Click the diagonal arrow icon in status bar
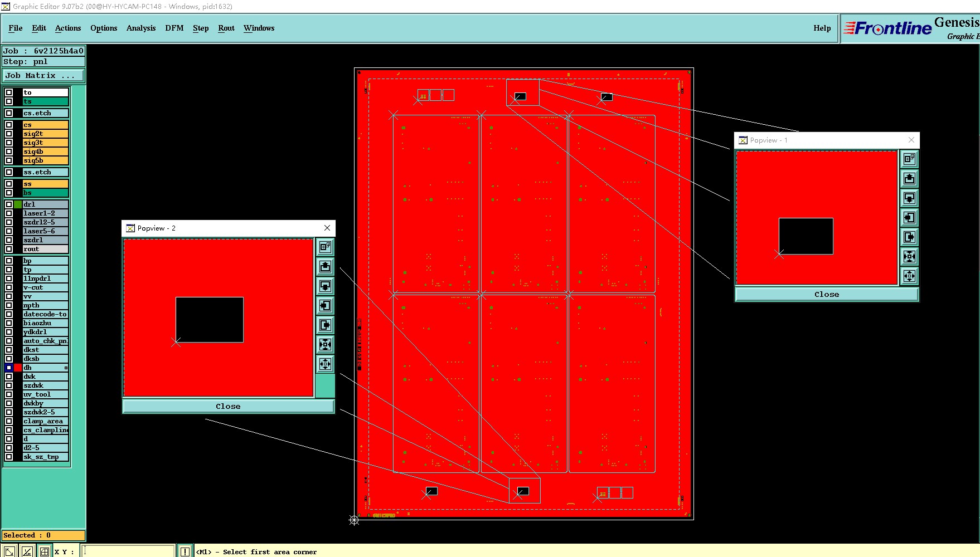This screenshot has height=557, width=980. tap(9, 551)
